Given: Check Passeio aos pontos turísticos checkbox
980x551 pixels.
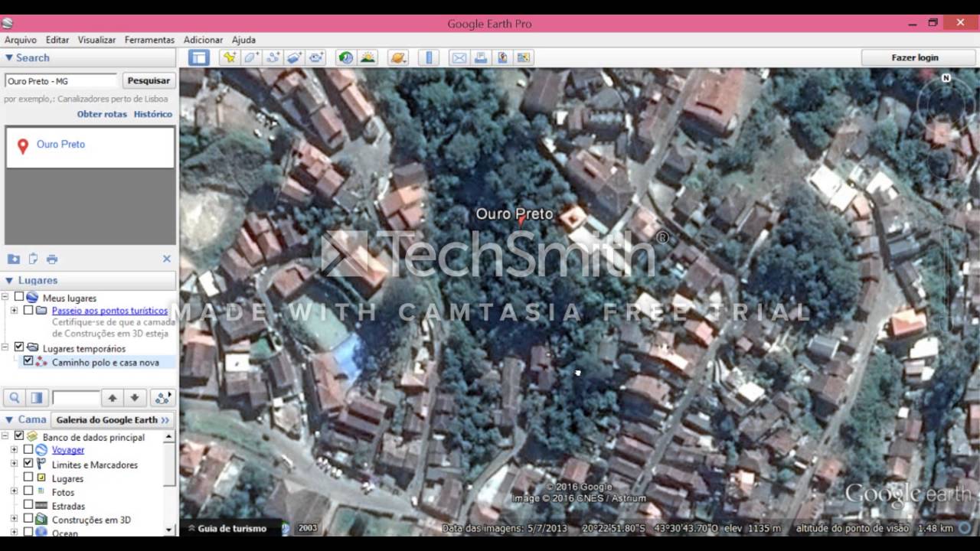Looking at the screenshot, I should click(28, 311).
